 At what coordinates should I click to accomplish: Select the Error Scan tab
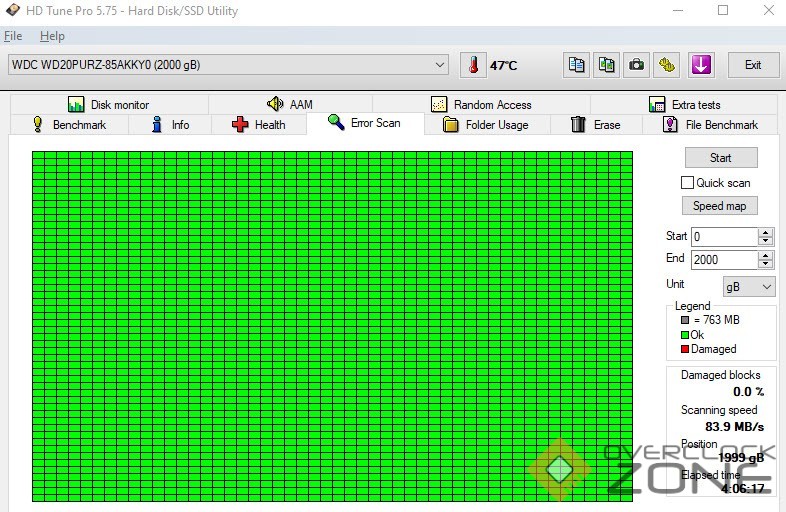[365, 123]
